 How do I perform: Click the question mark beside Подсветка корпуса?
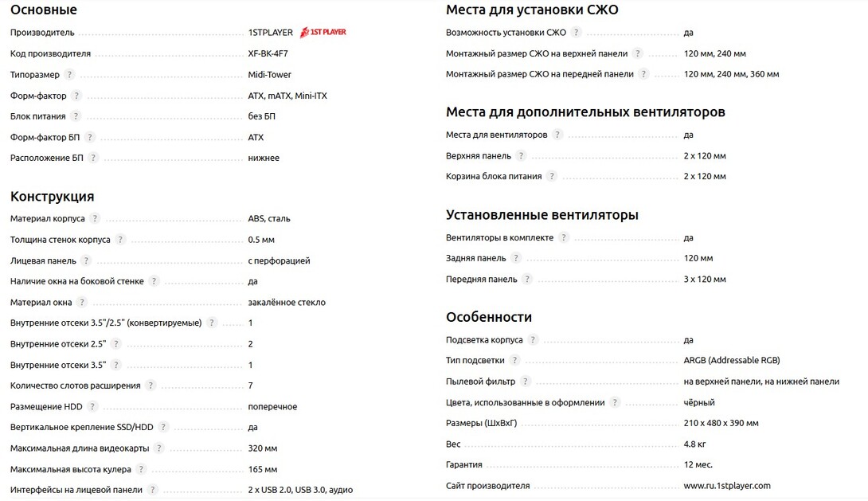(533, 340)
